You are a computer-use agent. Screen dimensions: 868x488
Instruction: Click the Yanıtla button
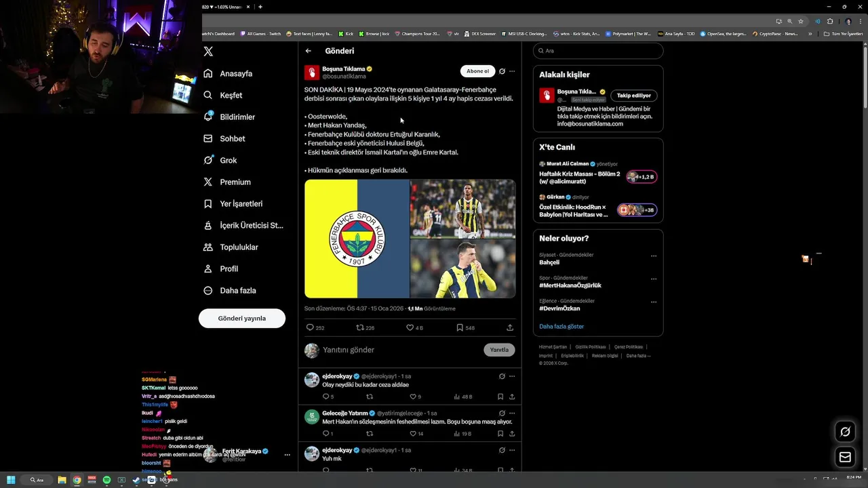point(499,350)
